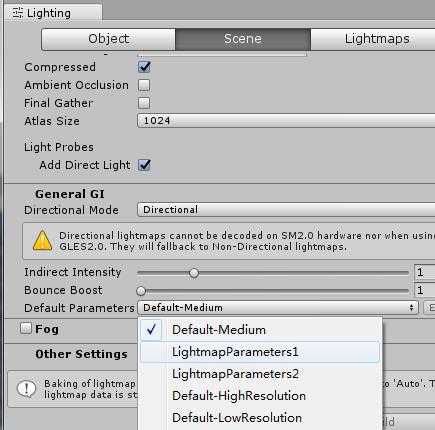Click the Default Parameters dropdown arrow
Viewport: 435px width, 430px height.
tap(412, 308)
